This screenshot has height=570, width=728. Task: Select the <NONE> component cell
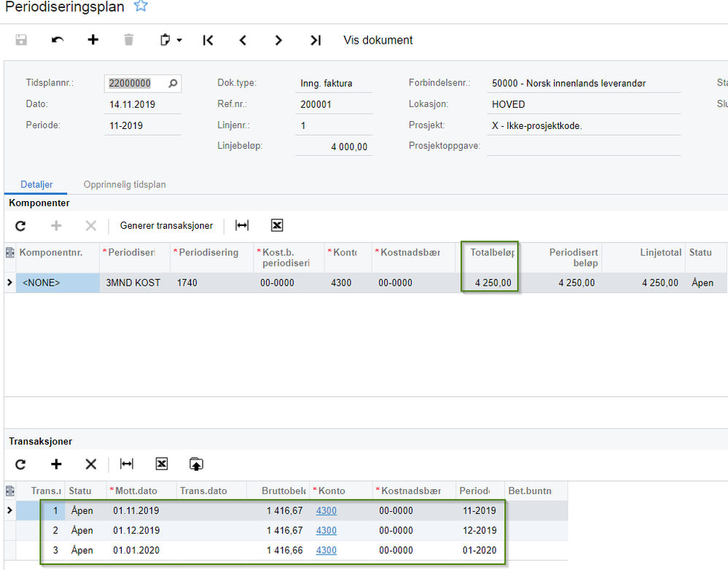tap(58, 283)
